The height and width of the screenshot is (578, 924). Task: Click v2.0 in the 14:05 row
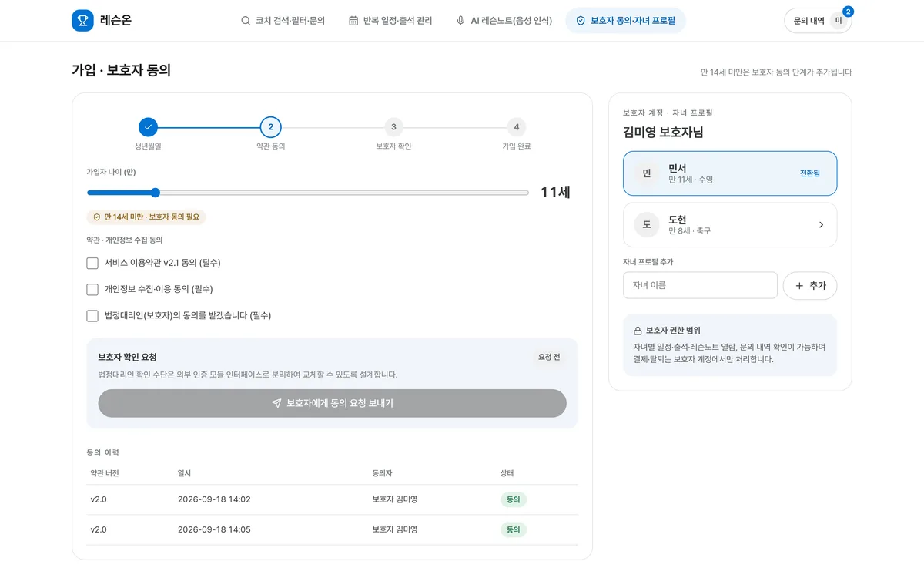[x=99, y=529]
